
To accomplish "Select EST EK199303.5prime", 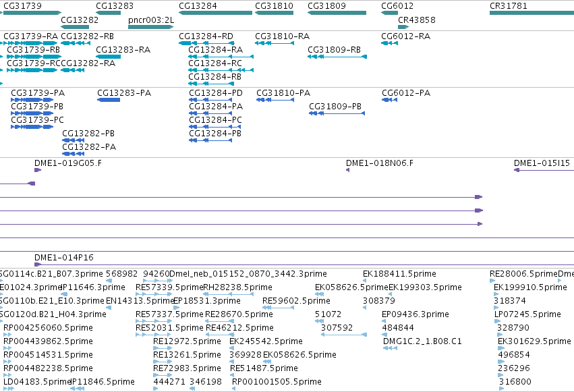I will [x=391, y=294].
